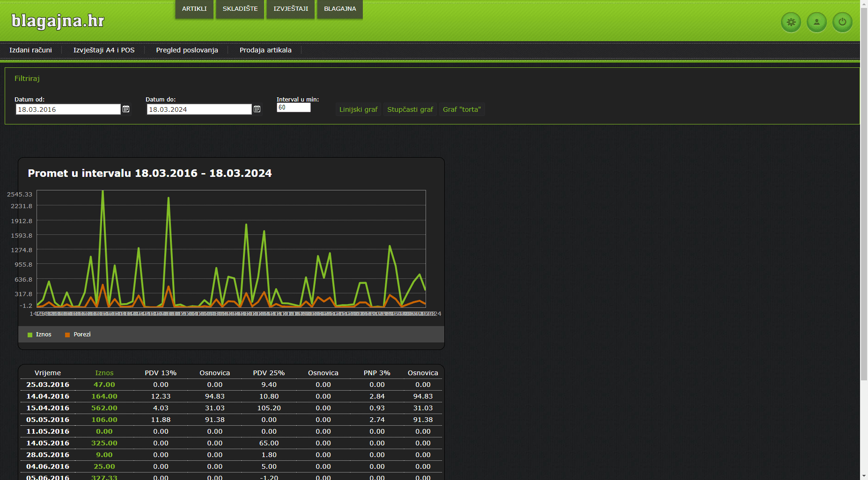Open Pregled poslovanja section
868x480 pixels.
point(187,50)
